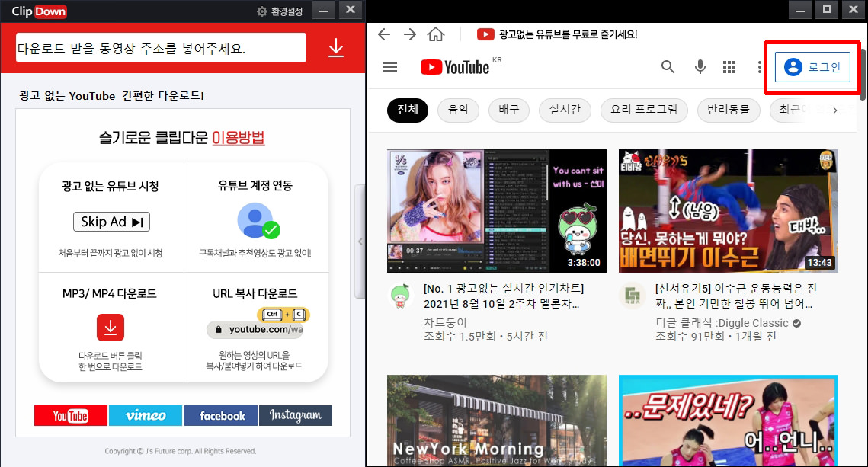Open YouTube hamburger guide menu

[390, 67]
